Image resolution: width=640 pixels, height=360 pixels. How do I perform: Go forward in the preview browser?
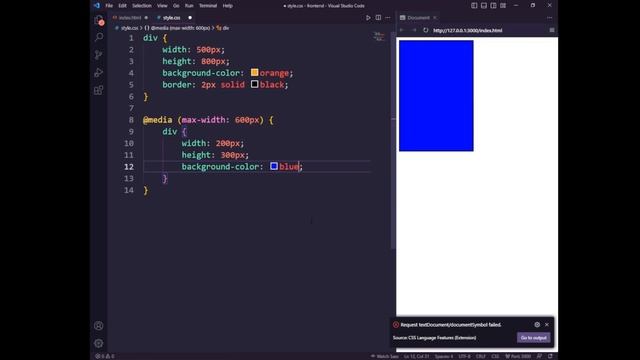pyautogui.click(x=414, y=30)
